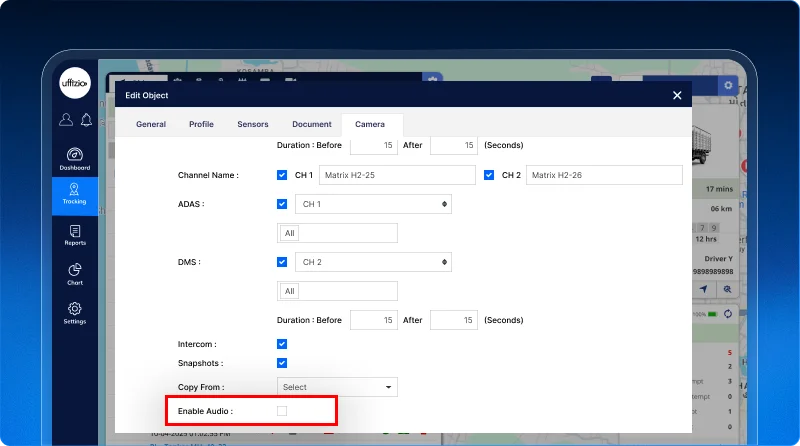Select the Camera tab
800x446 pixels.
(370, 124)
